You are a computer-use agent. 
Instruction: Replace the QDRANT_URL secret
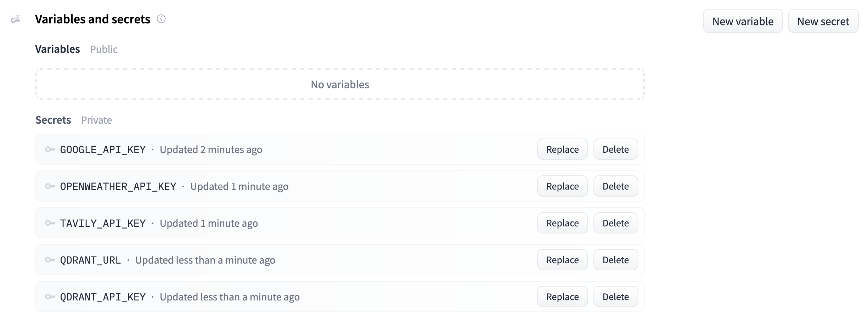[x=563, y=260]
